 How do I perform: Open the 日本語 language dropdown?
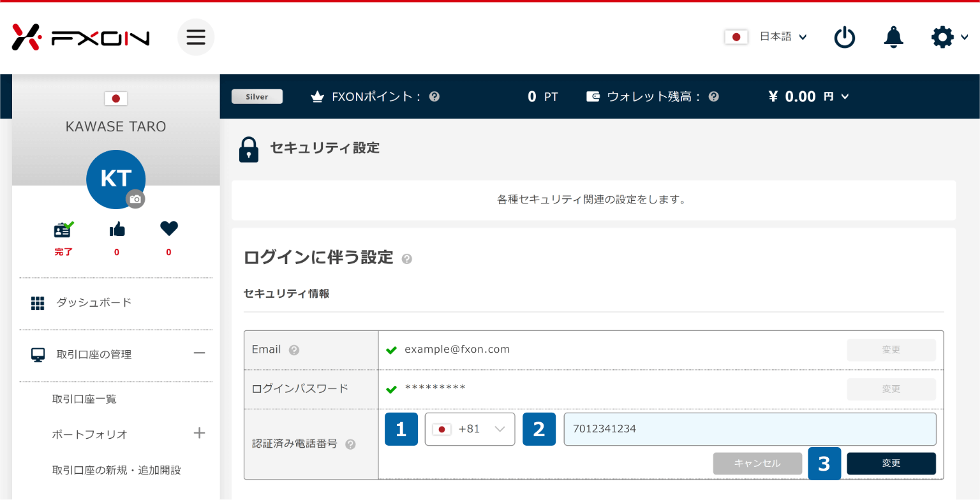(x=783, y=37)
